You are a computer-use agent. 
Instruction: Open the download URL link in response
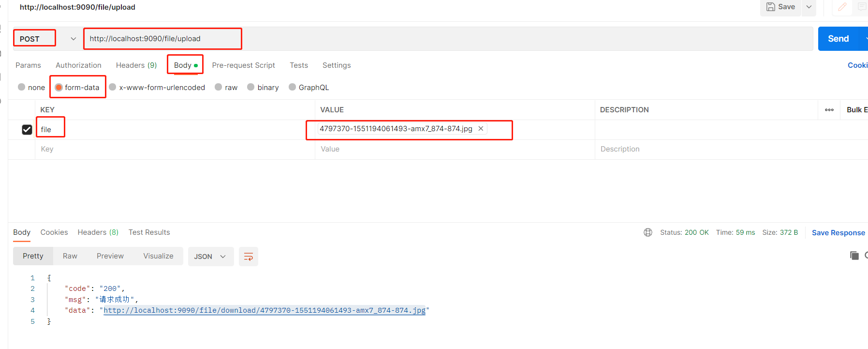point(265,310)
